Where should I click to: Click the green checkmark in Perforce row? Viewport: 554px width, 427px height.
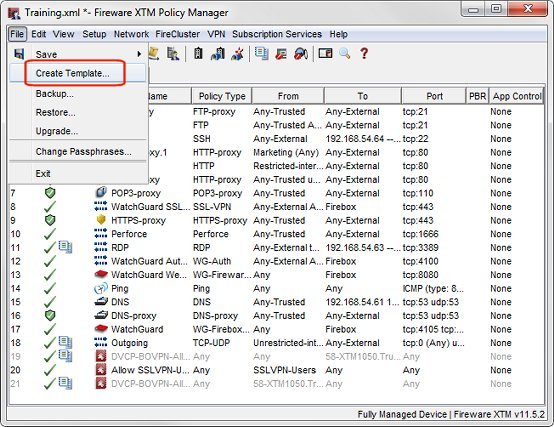click(x=50, y=234)
